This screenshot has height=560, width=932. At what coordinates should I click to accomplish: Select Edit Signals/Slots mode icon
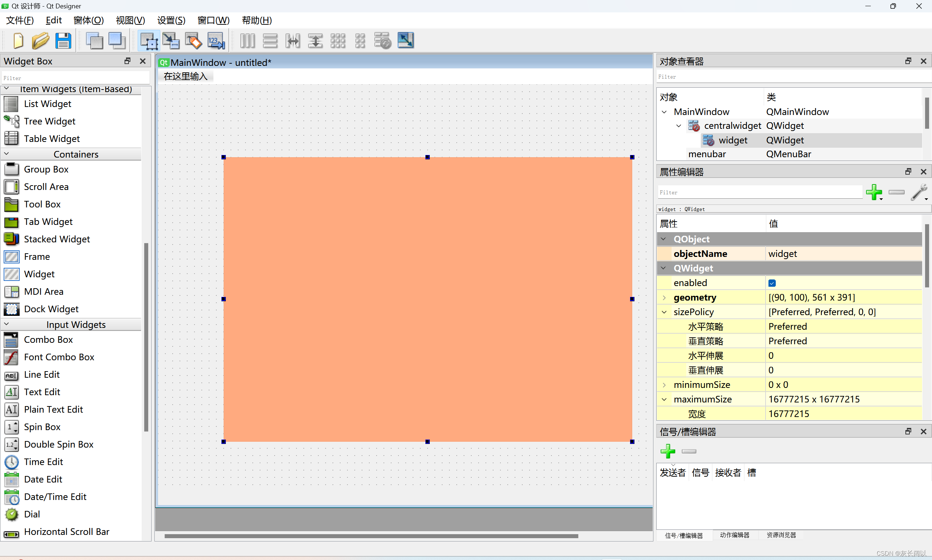(171, 40)
